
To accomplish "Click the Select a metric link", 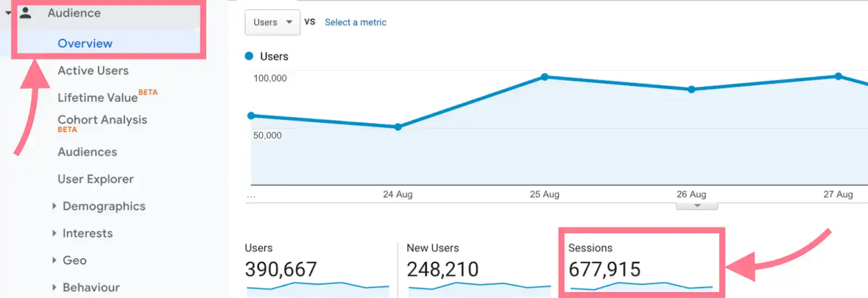I will (355, 22).
